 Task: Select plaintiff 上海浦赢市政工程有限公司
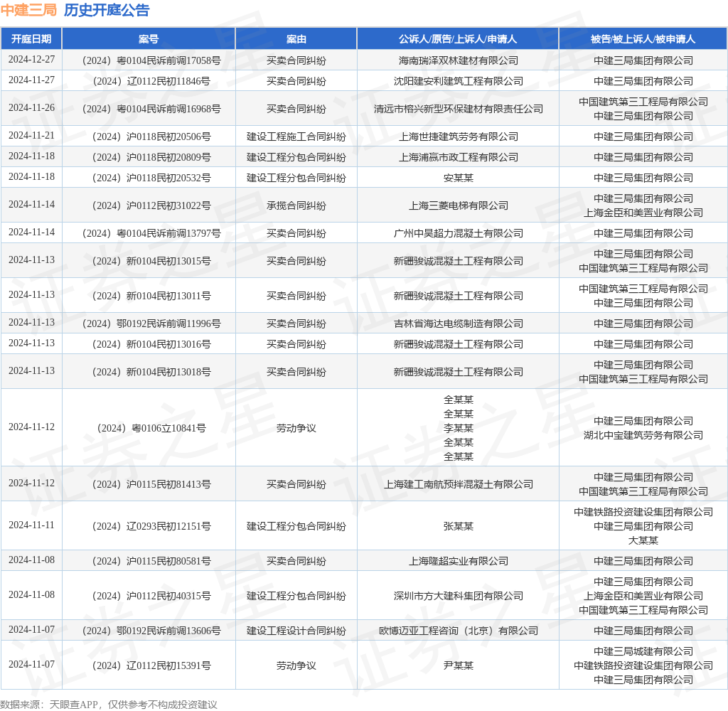coord(459,157)
